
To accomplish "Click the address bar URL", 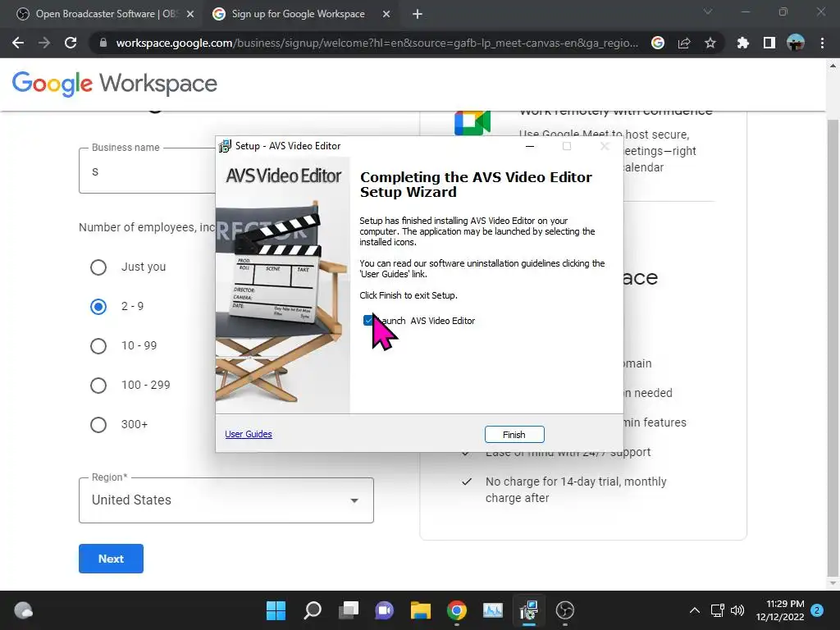I will (377, 43).
